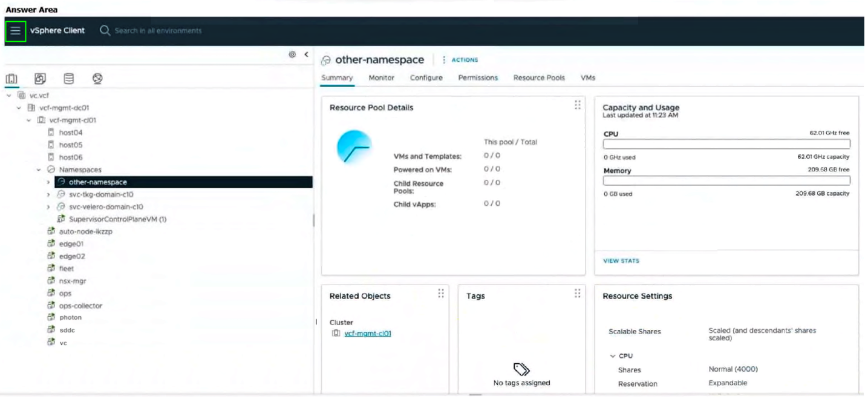Select the edge01 virtual machine
Screen dimensions: 868x399
(x=71, y=244)
